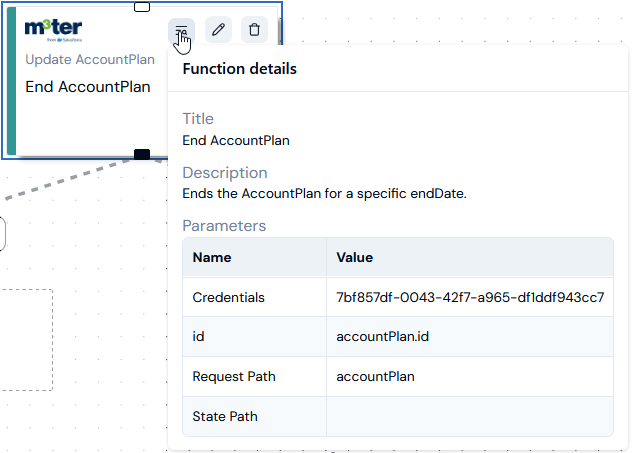Click the m3ter logo on the node

click(x=53, y=30)
